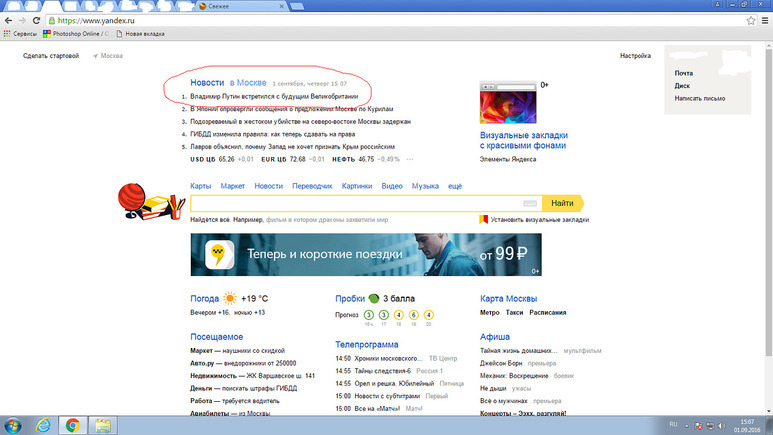Click the browser Forward arrow
This screenshot has width=773, height=435.
pyautogui.click(x=22, y=20)
